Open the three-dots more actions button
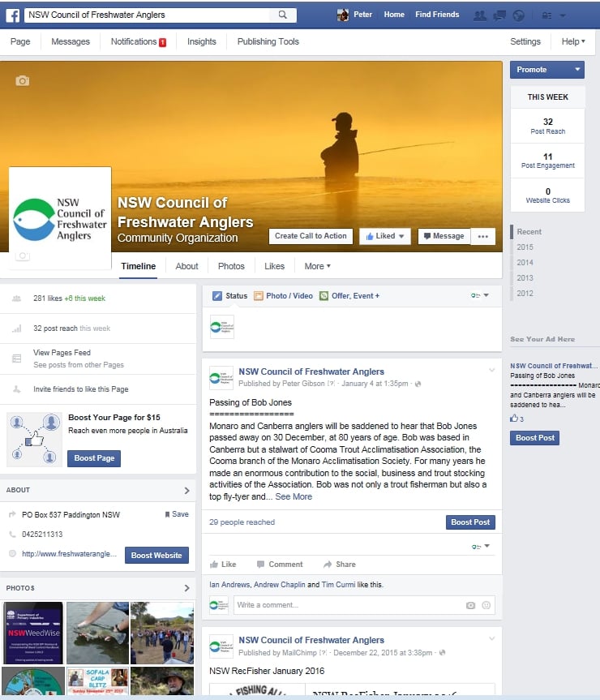This screenshot has height=700, width=600. pos(483,237)
